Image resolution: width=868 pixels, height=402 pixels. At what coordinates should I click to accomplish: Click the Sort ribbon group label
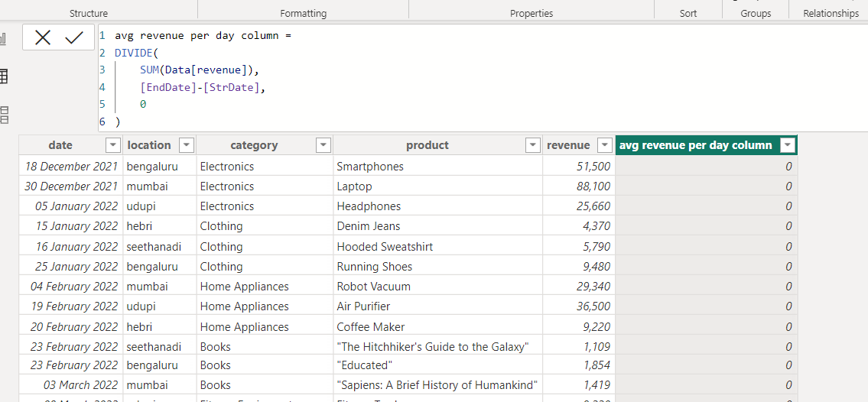[x=688, y=13]
